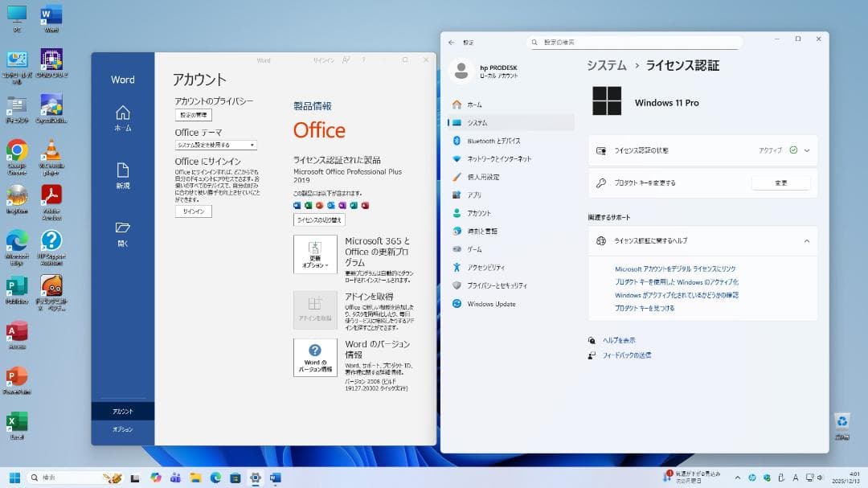The image size is (868, 488).
Task: Open link to connect Microsoft account digital license
Action: 675,269
